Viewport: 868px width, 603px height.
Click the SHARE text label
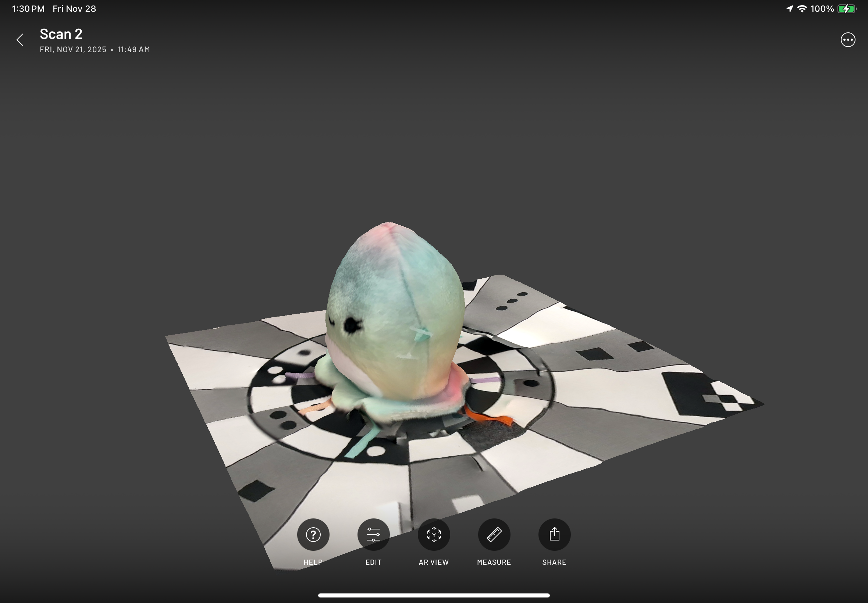pyautogui.click(x=554, y=562)
